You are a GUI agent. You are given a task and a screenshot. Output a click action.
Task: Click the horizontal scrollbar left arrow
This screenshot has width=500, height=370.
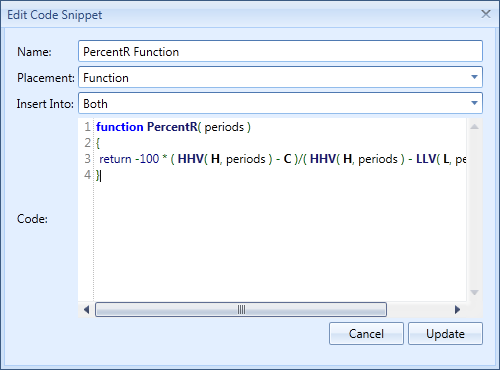[86, 310]
